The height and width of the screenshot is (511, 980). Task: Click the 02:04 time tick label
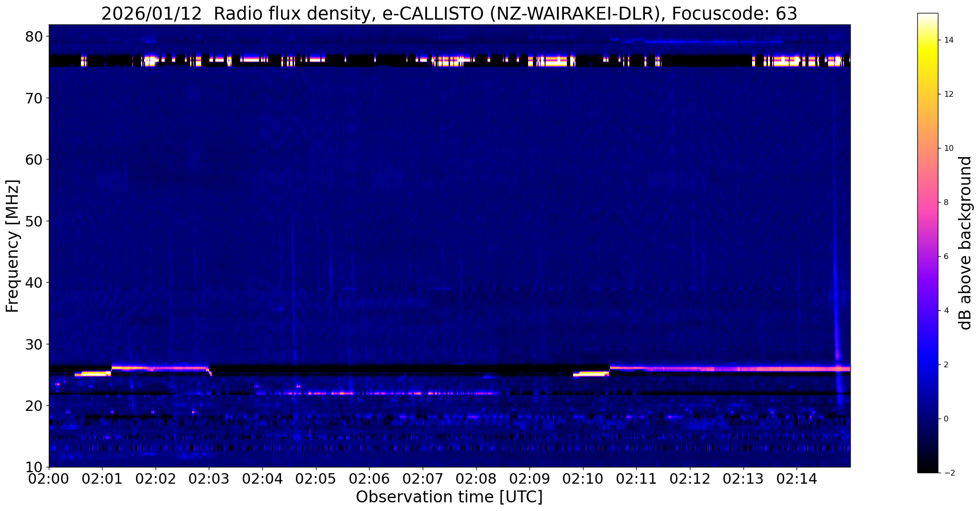pos(262,478)
